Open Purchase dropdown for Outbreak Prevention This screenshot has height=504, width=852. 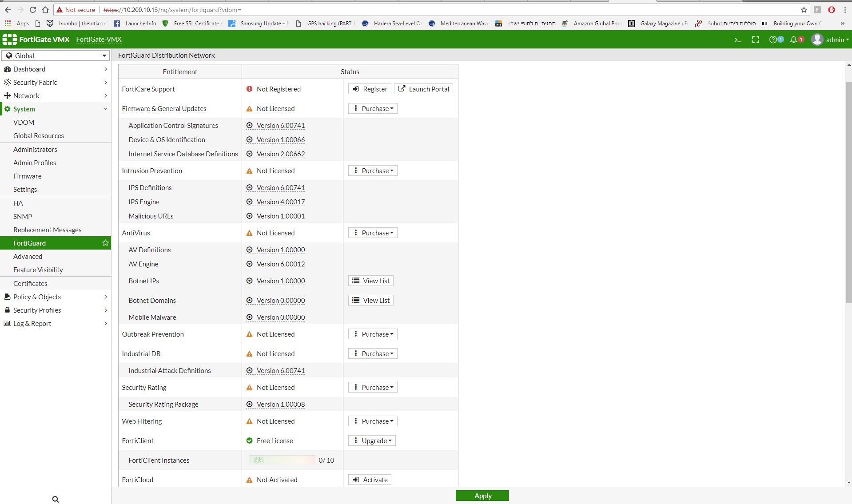click(x=373, y=334)
